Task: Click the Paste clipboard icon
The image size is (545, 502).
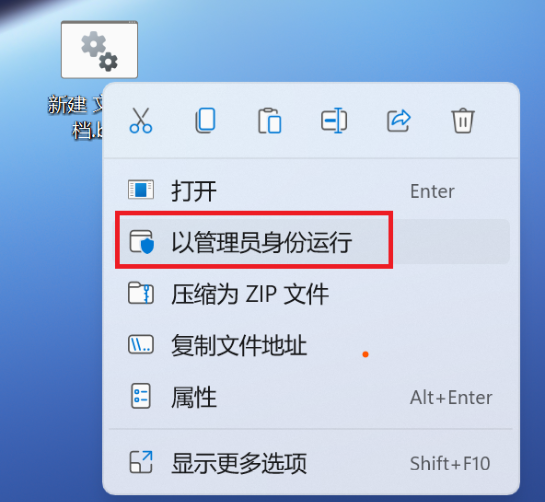Action: coord(269,121)
